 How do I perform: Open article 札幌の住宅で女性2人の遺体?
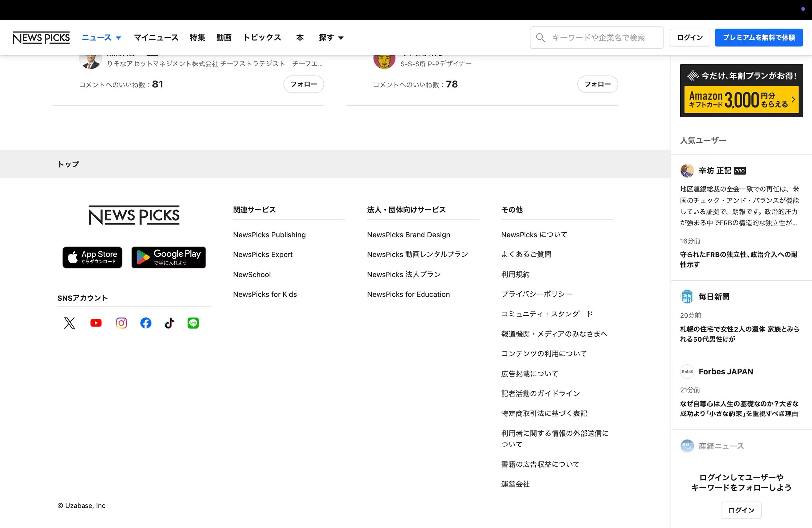pyautogui.click(x=739, y=334)
